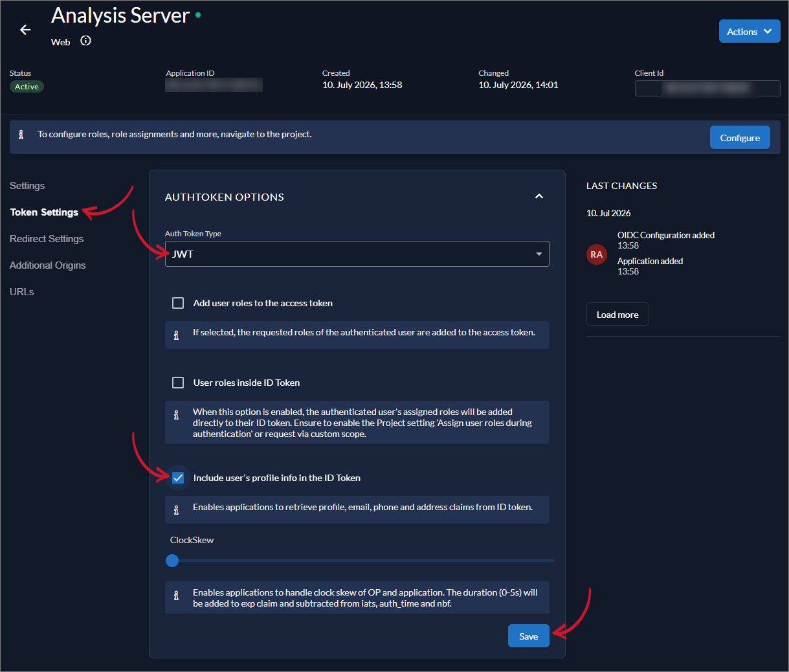789x672 pixels.
Task: Click info icon beside clock skew description
Action: (176, 596)
